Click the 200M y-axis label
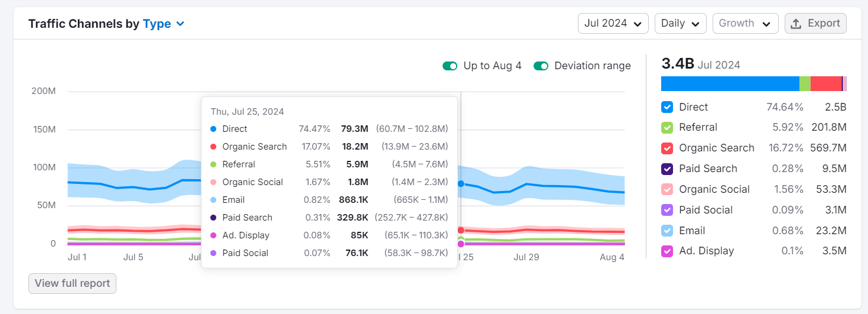This screenshot has width=868, height=314. [x=44, y=91]
